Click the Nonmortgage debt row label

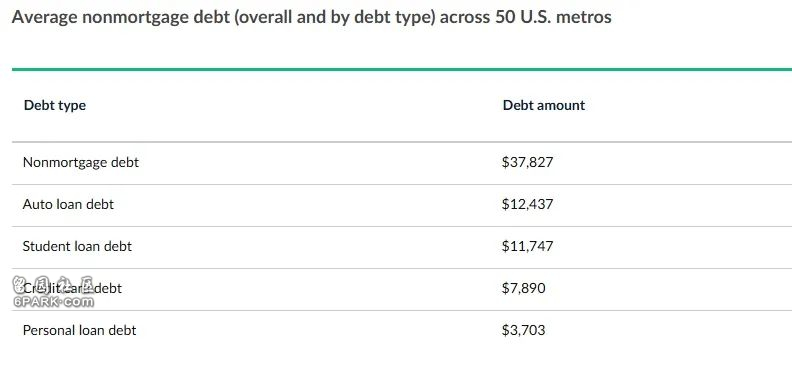pos(81,162)
